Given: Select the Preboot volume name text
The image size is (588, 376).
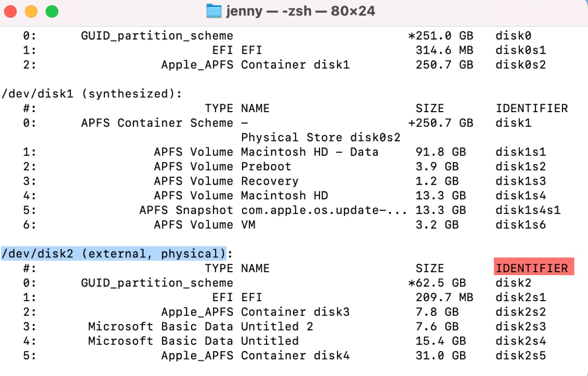Looking at the screenshot, I should tap(266, 166).
